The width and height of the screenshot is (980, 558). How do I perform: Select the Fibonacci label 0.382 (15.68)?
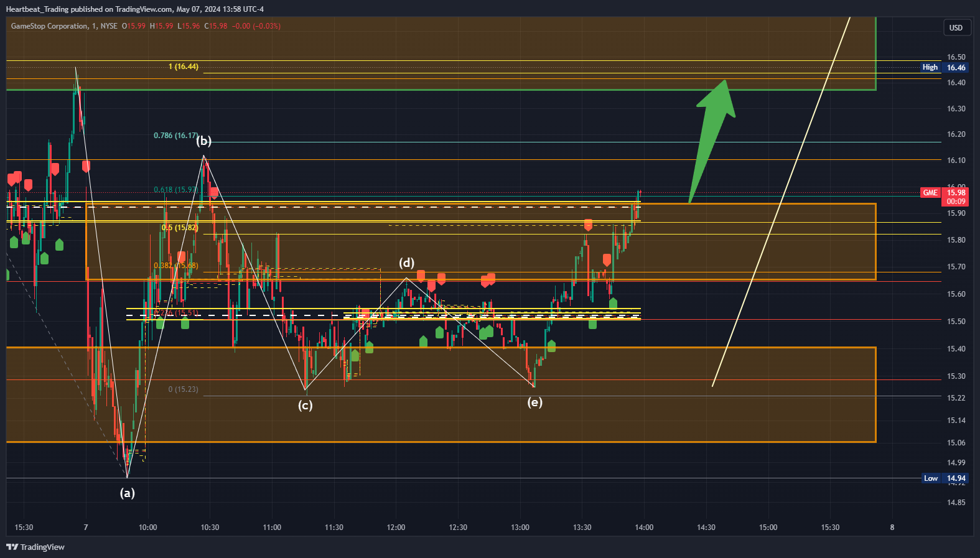coord(176,266)
